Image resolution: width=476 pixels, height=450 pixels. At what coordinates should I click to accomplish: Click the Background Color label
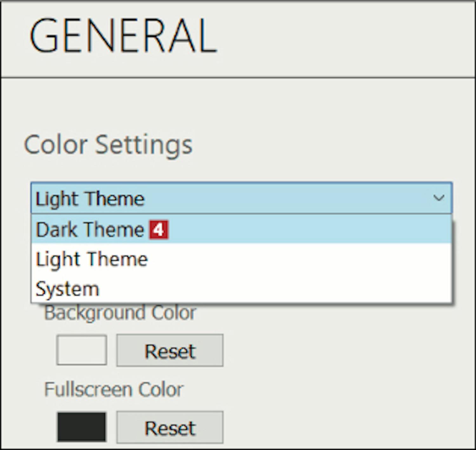[x=120, y=313]
